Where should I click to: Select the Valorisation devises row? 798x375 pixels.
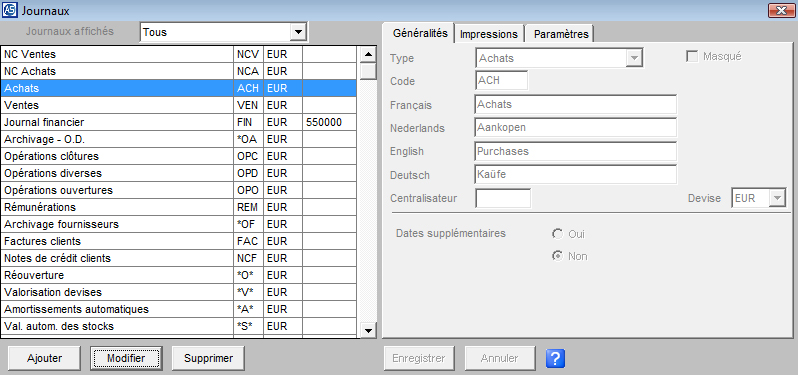coord(179,292)
